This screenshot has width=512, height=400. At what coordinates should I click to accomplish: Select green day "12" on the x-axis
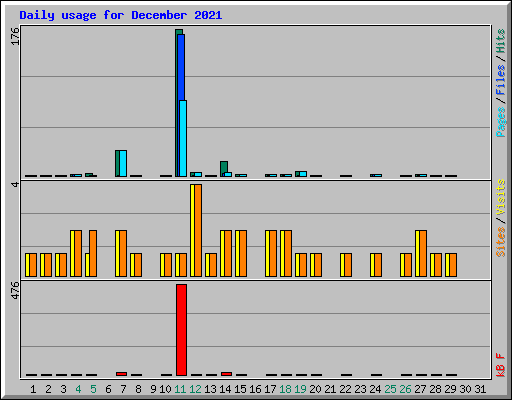click(x=195, y=389)
